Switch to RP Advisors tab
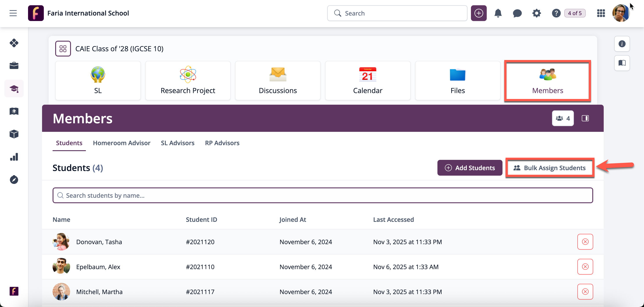 click(222, 143)
